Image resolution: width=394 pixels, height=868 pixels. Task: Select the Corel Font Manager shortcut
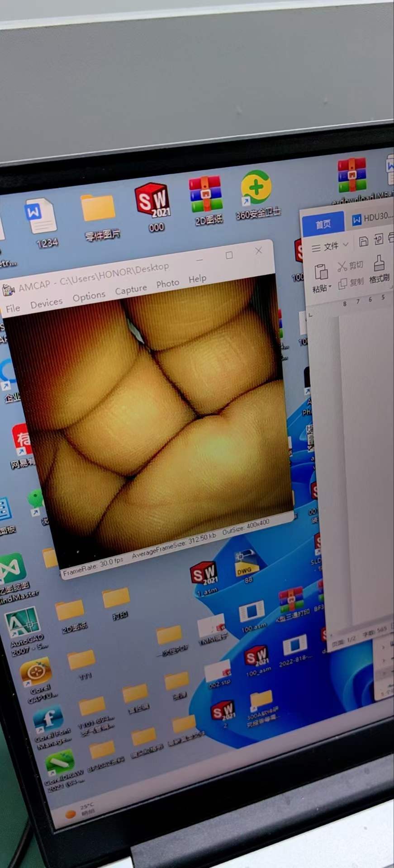click(x=51, y=726)
